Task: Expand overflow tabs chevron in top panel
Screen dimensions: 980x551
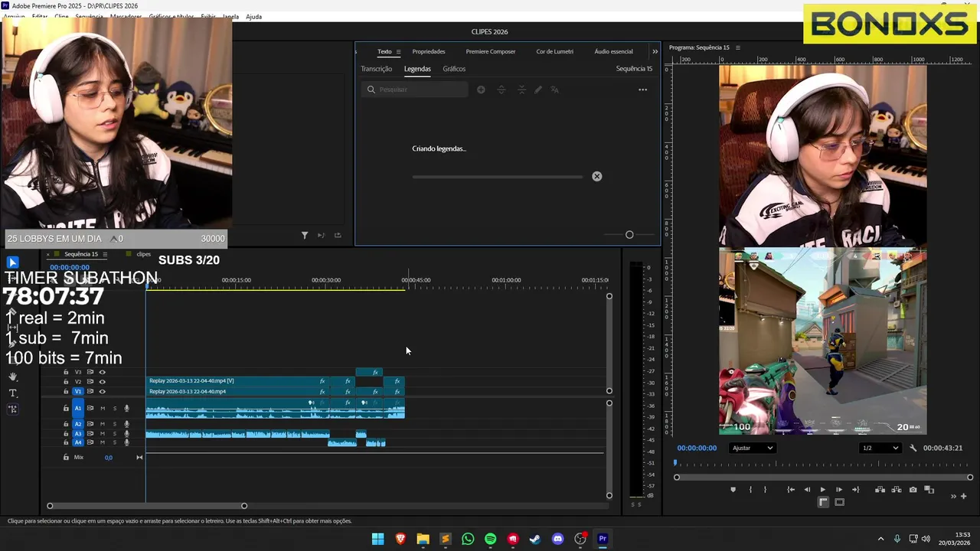Action: [655, 52]
